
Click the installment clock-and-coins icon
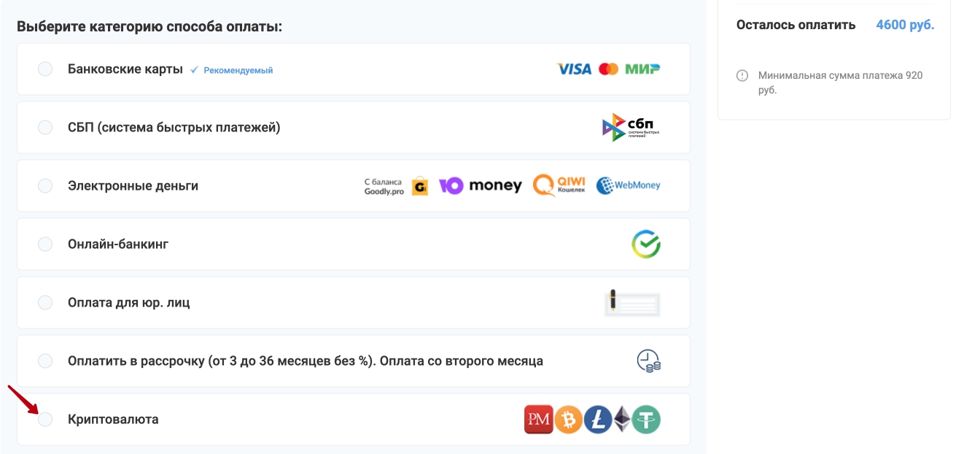tap(648, 361)
